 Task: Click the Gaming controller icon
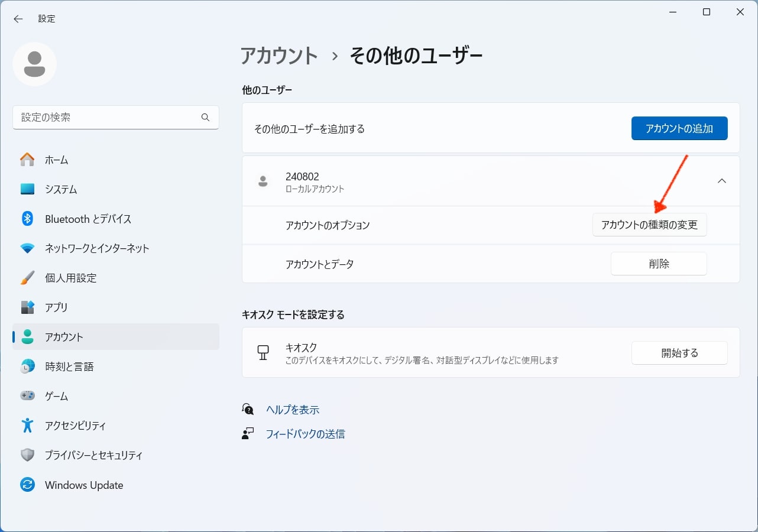27,396
